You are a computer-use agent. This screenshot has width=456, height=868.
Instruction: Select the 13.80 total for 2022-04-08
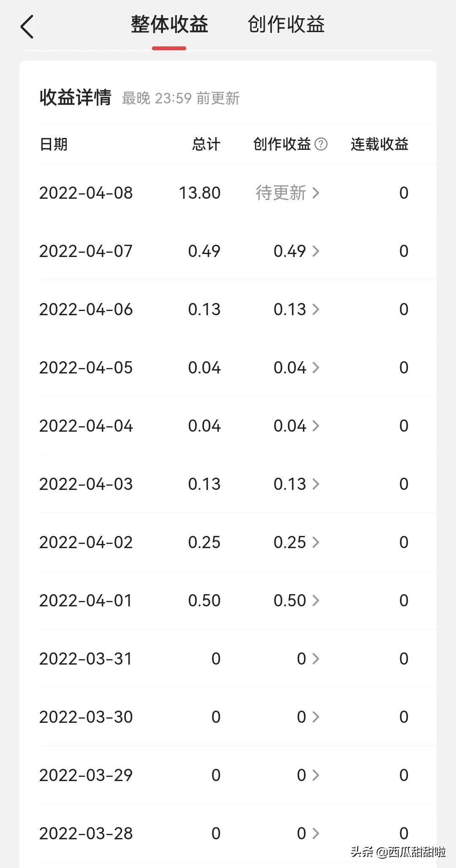(x=200, y=193)
